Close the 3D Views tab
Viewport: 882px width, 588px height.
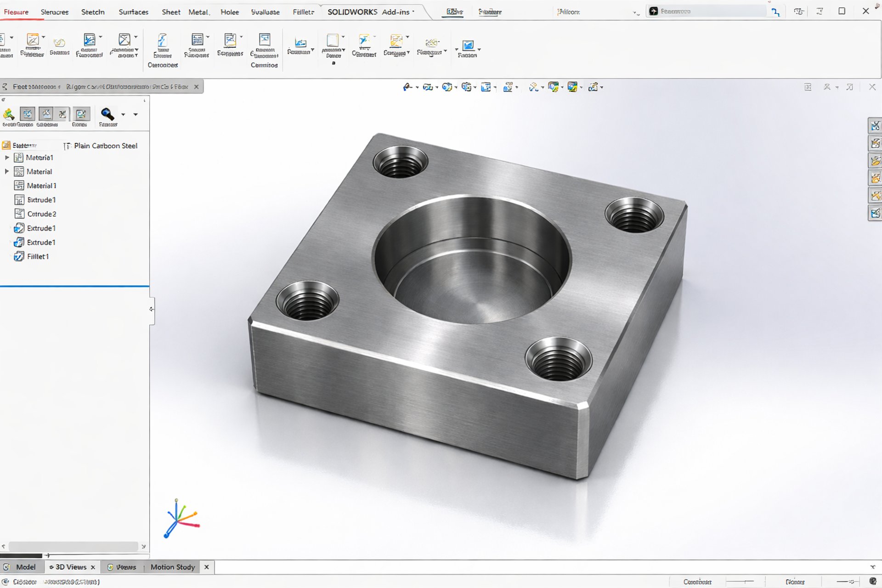point(93,567)
